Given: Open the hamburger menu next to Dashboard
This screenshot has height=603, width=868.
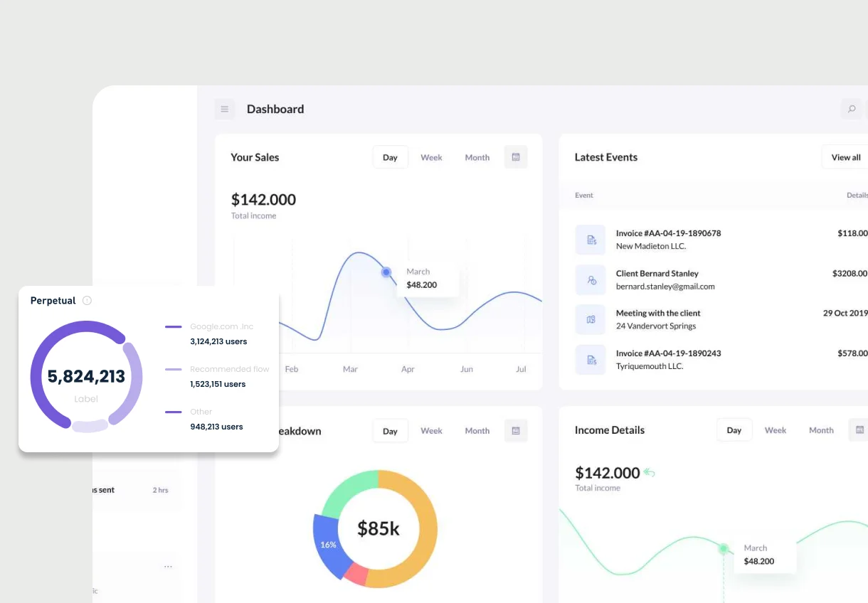Looking at the screenshot, I should point(224,109).
